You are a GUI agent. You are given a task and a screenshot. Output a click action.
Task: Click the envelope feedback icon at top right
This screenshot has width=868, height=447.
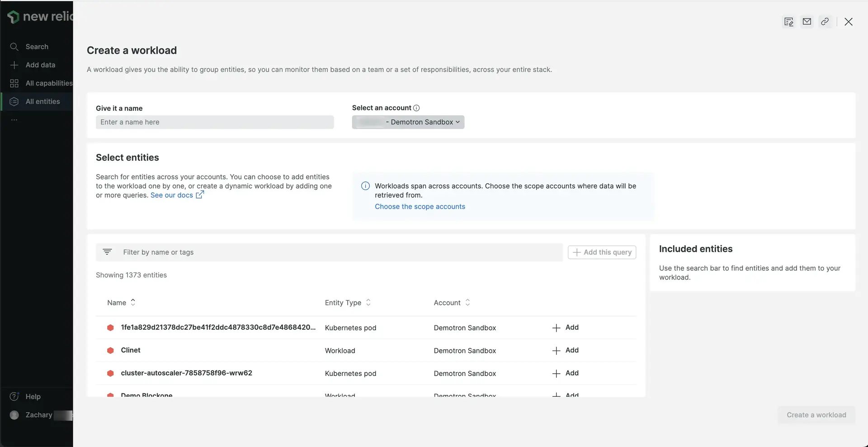[807, 22]
